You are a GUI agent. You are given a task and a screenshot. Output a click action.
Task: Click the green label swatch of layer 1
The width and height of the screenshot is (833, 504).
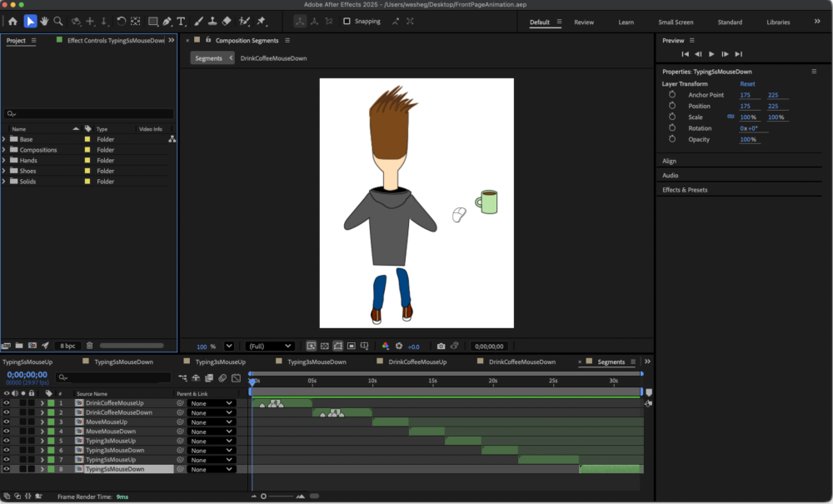51,403
